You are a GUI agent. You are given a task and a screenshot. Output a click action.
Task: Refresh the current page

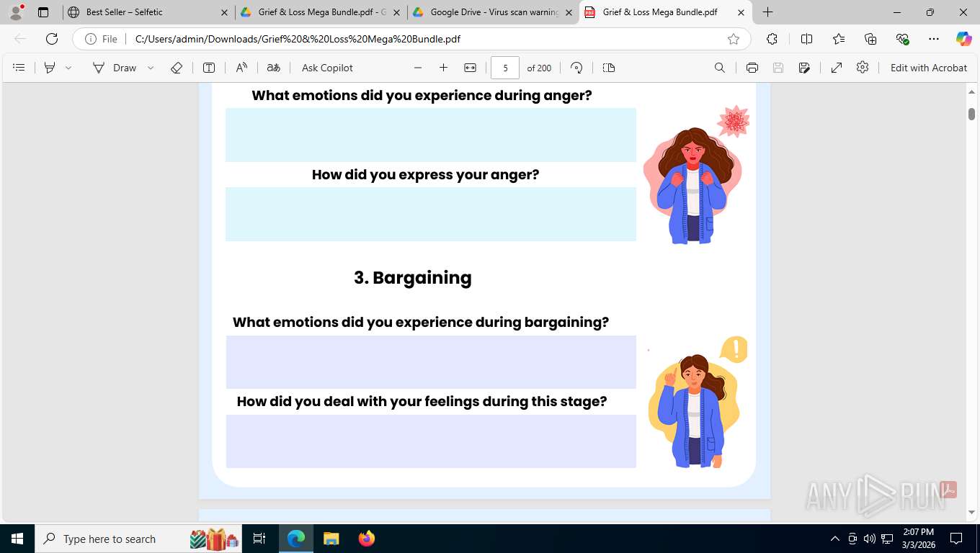pyautogui.click(x=52, y=39)
